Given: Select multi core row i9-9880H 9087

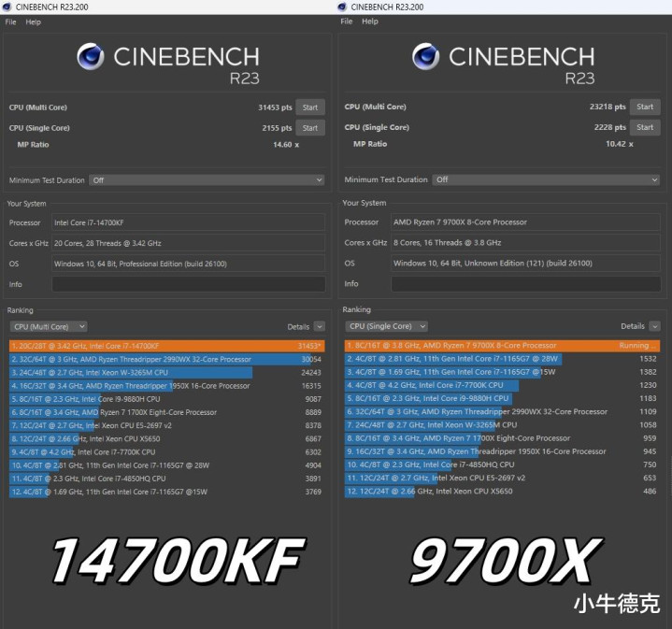Looking at the screenshot, I should tap(166, 399).
